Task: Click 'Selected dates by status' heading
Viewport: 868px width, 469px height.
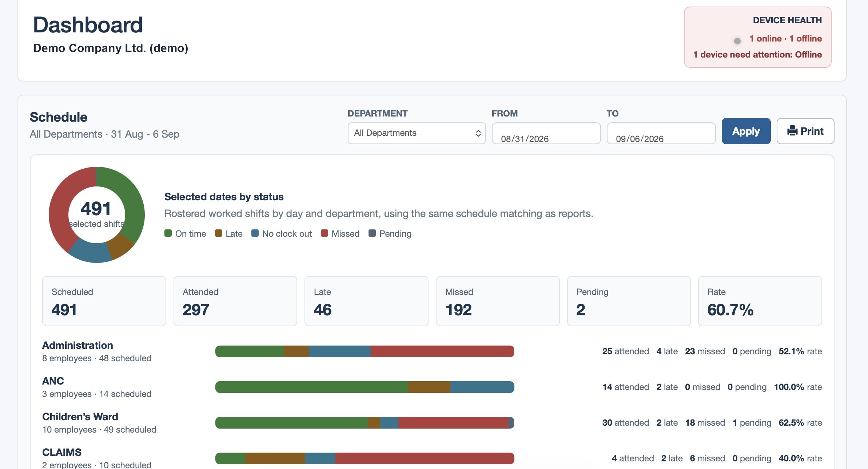Action: (x=224, y=197)
